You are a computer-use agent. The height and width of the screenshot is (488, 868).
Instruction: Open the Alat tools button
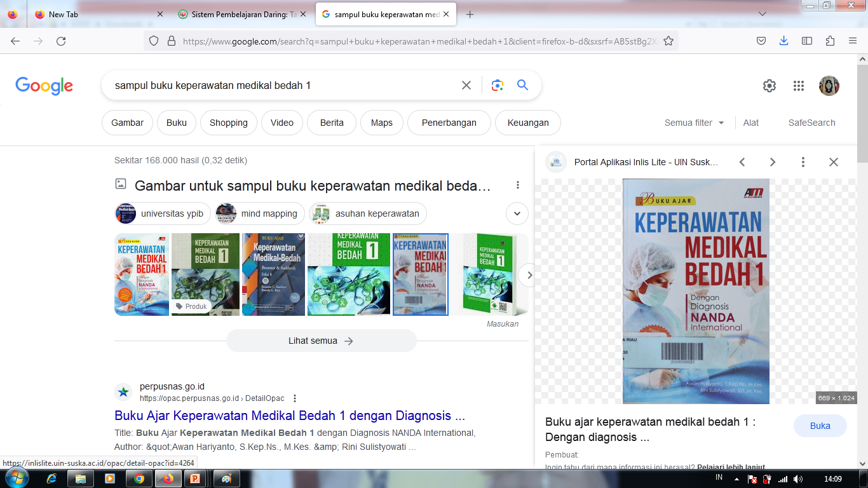[x=751, y=123]
